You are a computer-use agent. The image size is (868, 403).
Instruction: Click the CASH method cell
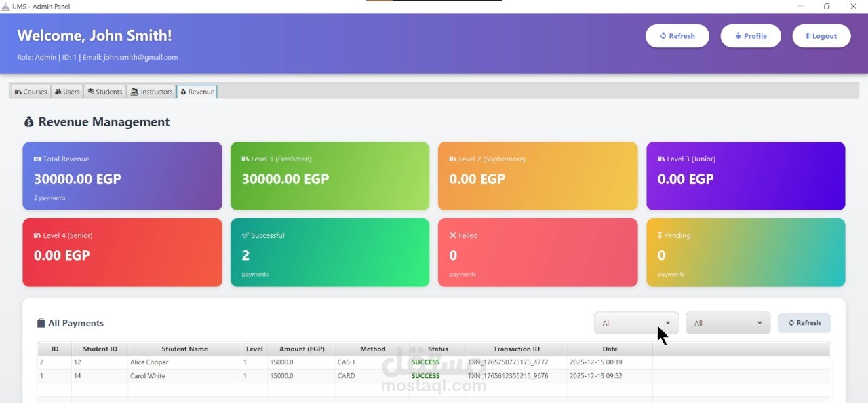click(x=372, y=362)
